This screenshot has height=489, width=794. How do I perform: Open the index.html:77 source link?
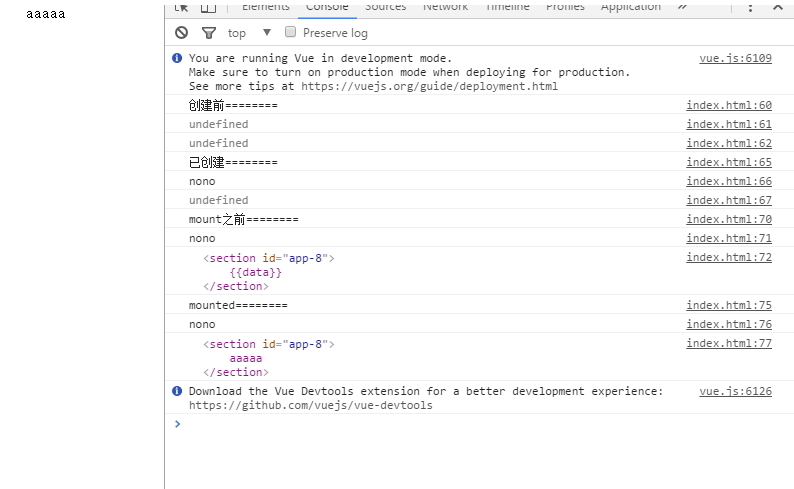click(729, 343)
